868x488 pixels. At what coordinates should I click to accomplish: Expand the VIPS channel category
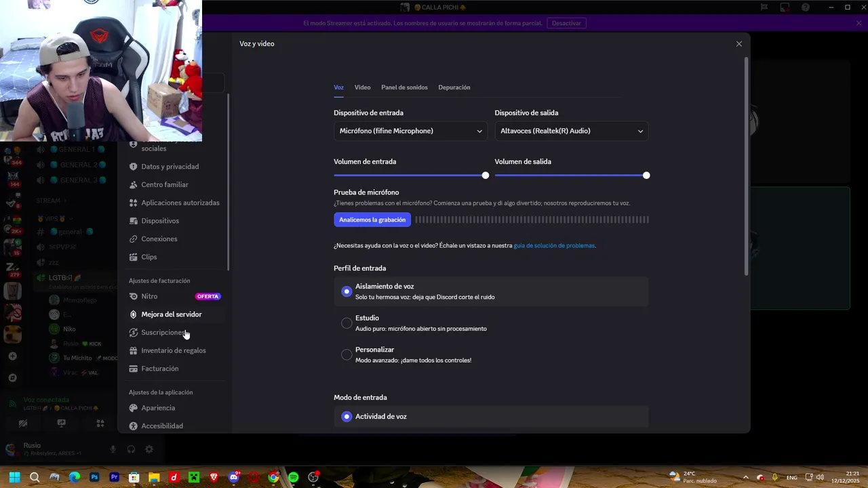[x=56, y=219]
